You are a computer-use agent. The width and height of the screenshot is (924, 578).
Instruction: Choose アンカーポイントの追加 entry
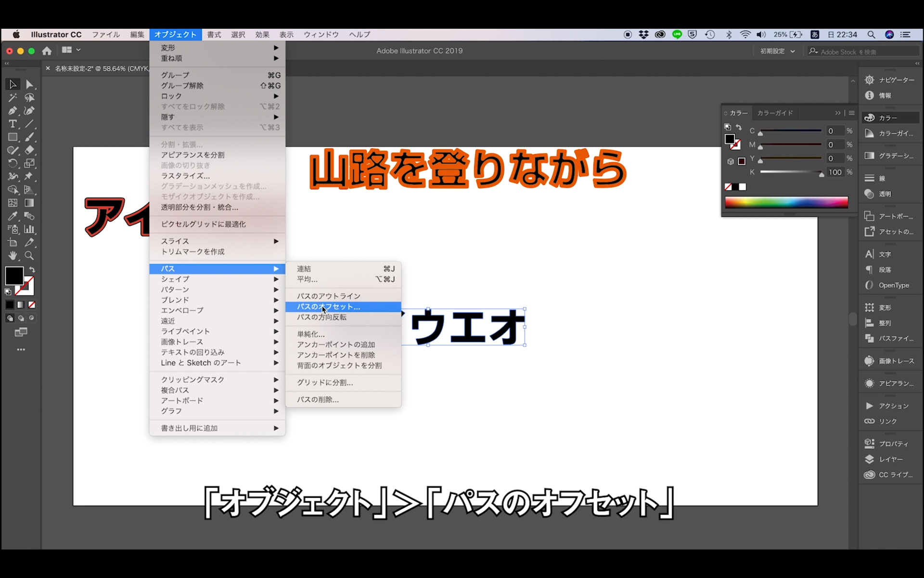[x=343, y=344]
